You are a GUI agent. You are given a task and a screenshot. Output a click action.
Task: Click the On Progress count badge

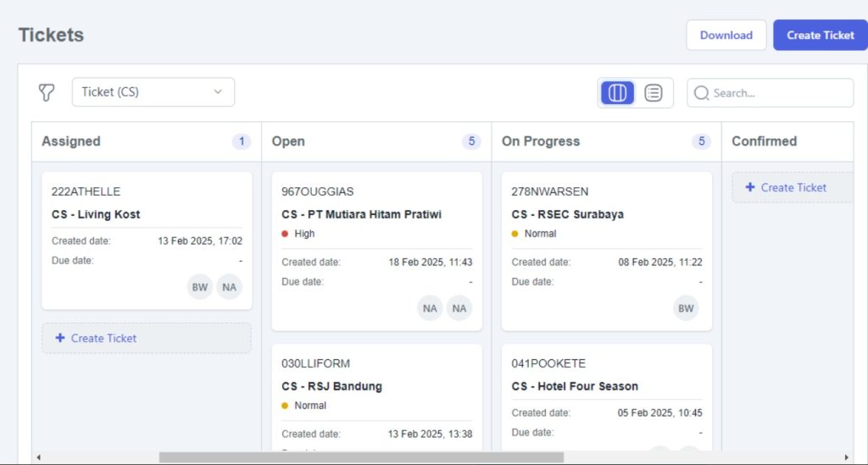[701, 141]
